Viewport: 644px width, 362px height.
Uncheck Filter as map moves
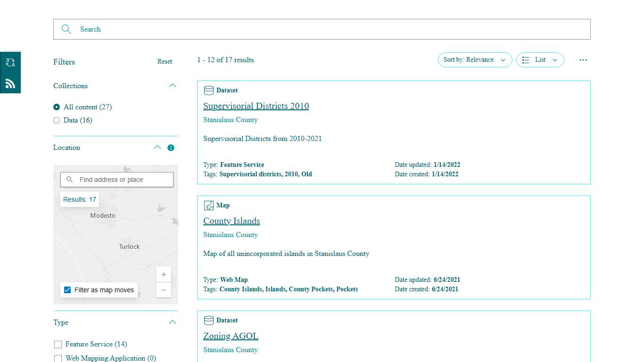coord(67,290)
